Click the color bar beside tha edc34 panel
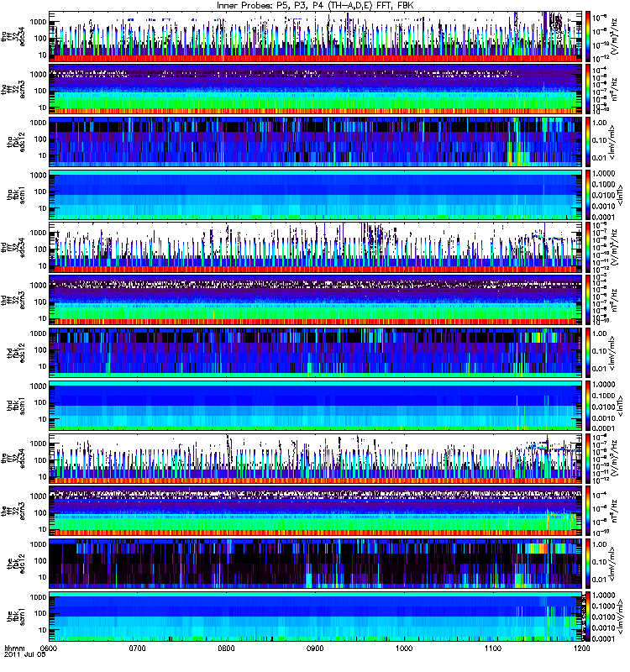Image resolution: width=630 pixels, height=672 pixels. click(x=588, y=36)
